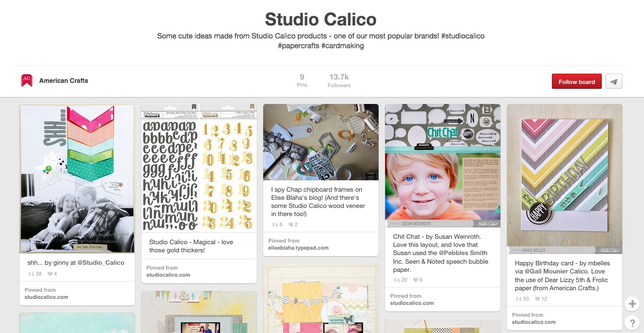Open the @Studio_Calico mention link
The width and height of the screenshot is (644, 333).
pyautogui.click(x=101, y=263)
